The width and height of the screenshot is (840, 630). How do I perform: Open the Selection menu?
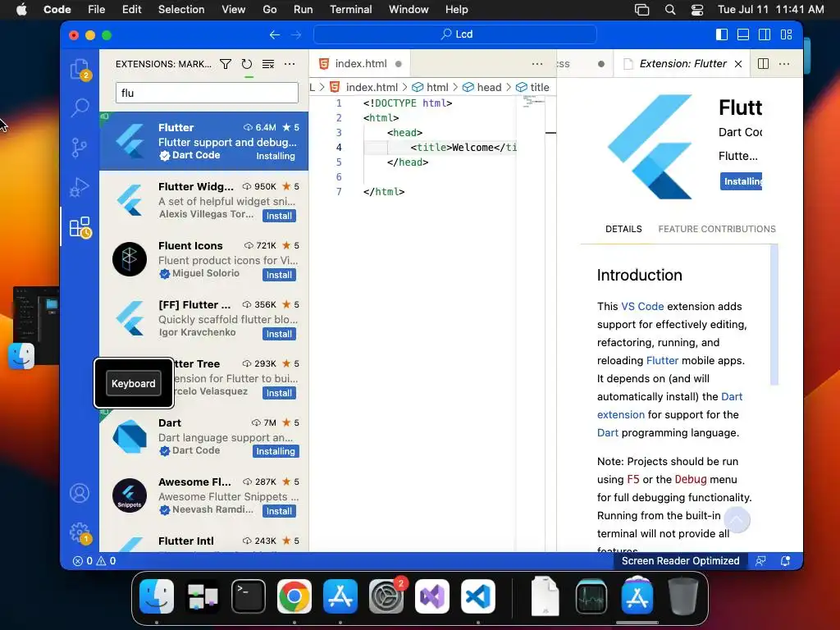181,10
